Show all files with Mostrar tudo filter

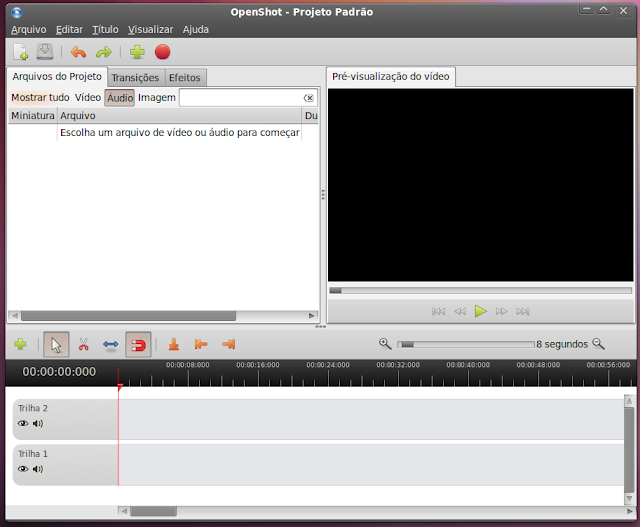(x=40, y=98)
